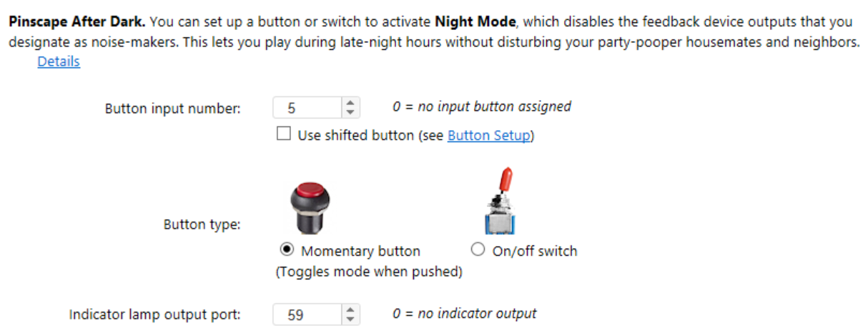Focus the Indicator lamp output port field
The image size is (868, 336).
point(307,314)
